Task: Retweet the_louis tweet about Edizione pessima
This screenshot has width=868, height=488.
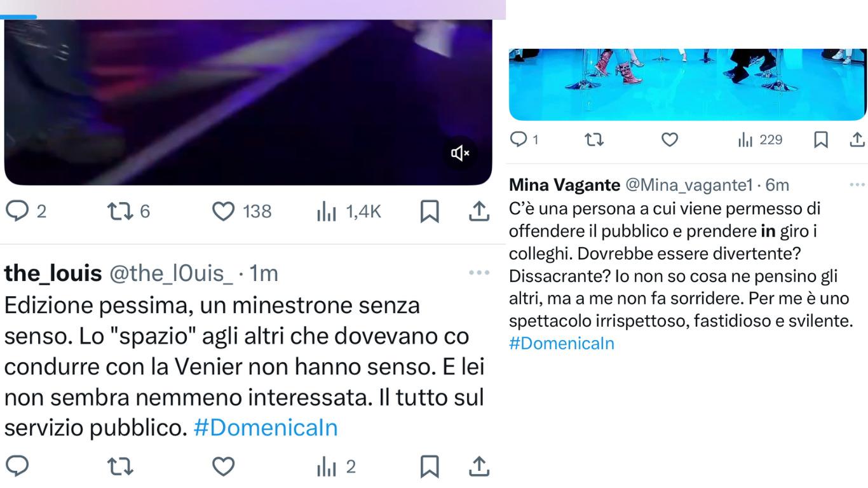Action: (x=120, y=467)
